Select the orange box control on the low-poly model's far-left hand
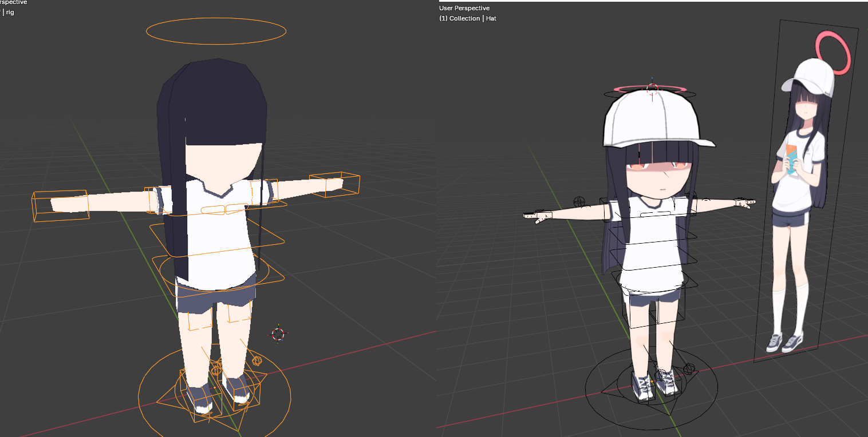The height and width of the screenshot is (437, 868). 60,205
